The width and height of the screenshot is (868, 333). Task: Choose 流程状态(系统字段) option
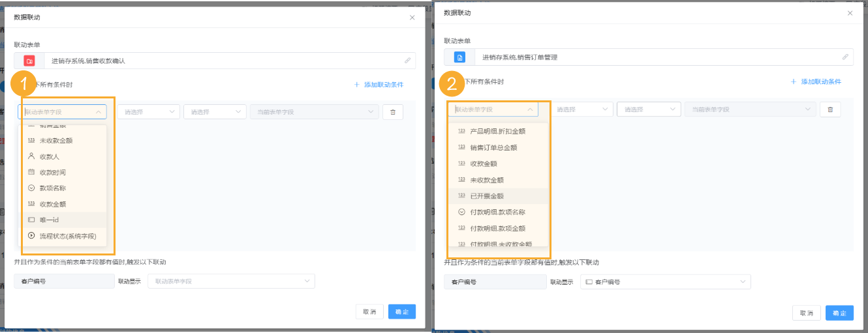pos(64,236)
